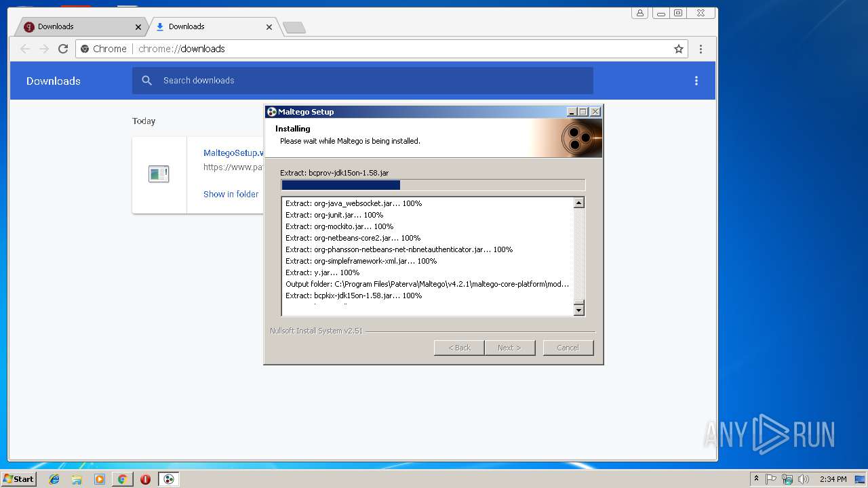868x488 pixels.
Task: Show hidden system tray icons
Action: 756,479
